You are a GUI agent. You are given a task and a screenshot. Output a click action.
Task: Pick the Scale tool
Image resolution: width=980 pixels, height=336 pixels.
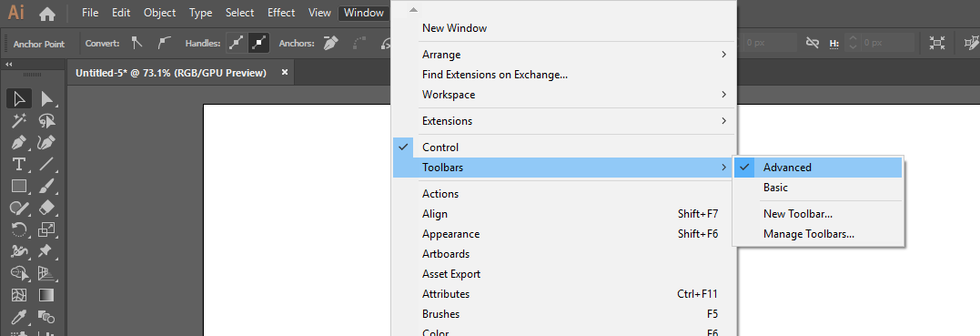tap(47, 229)
